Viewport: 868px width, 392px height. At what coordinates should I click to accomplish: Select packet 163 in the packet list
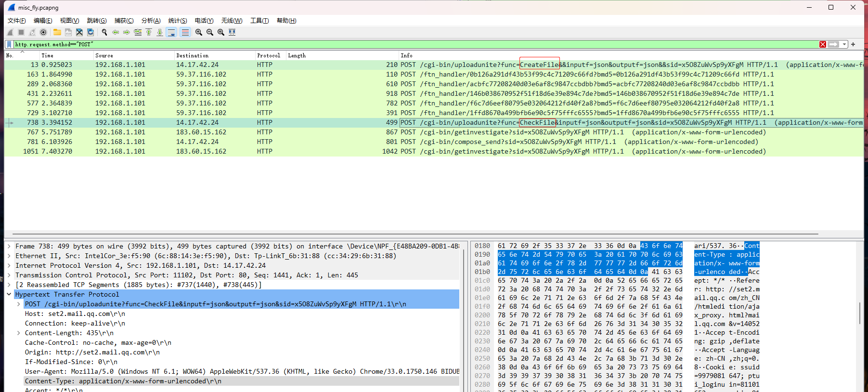434,74
